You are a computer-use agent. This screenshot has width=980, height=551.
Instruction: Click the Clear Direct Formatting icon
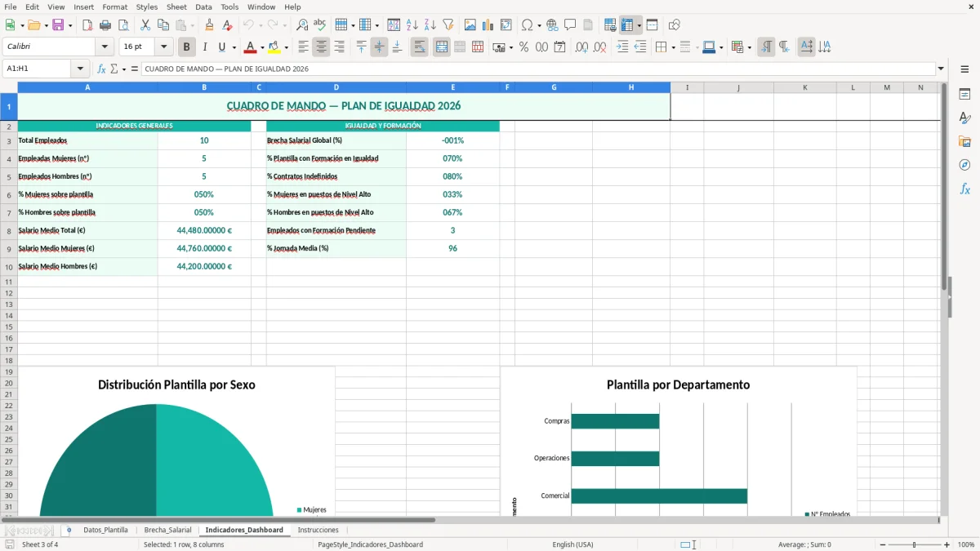(x=228, y=25)
